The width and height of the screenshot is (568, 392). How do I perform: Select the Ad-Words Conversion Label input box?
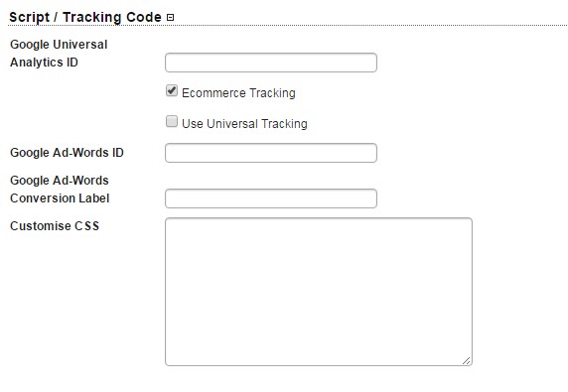pos(271,198)
